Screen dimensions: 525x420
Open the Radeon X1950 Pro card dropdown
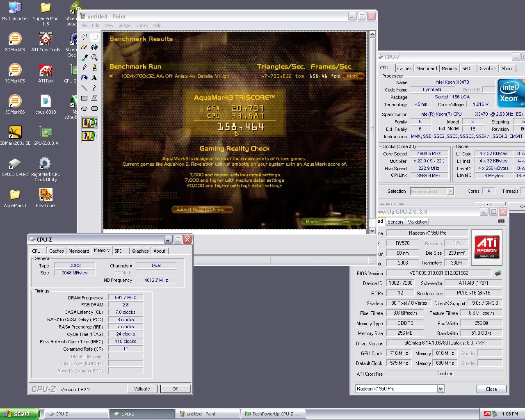441,389
